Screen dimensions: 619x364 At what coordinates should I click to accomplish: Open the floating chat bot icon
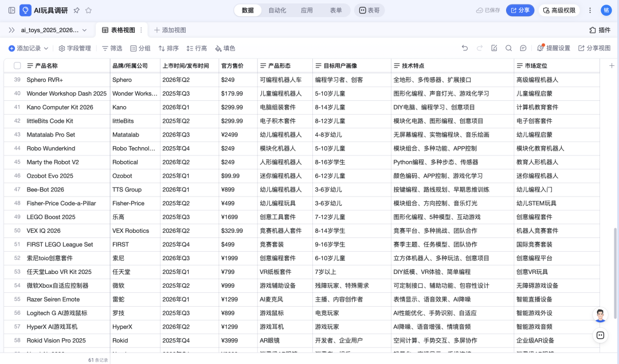[x=600, y=335]
